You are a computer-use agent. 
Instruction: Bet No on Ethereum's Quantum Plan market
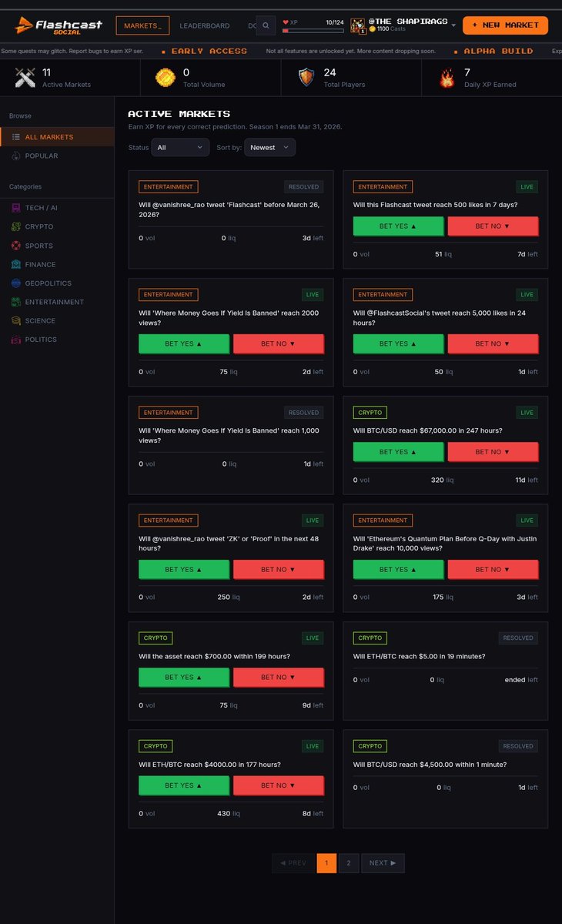(493, 569)
